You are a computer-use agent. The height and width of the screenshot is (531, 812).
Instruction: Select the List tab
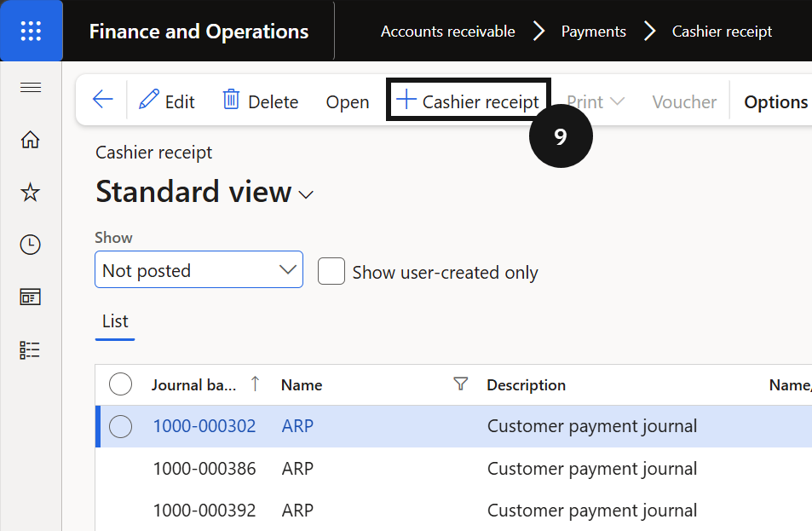pos(115,321)
